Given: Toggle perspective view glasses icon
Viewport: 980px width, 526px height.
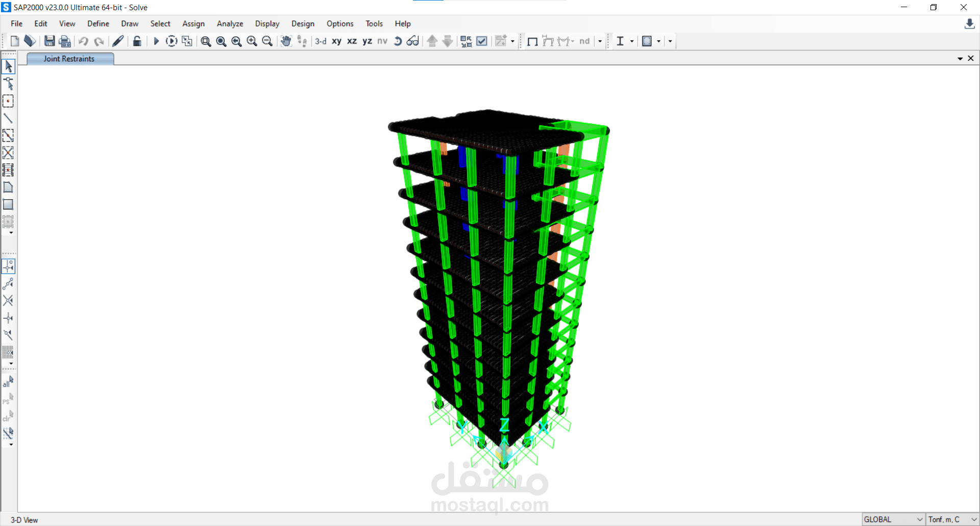Looking at the screenshot, I should [x=412, y=41].
